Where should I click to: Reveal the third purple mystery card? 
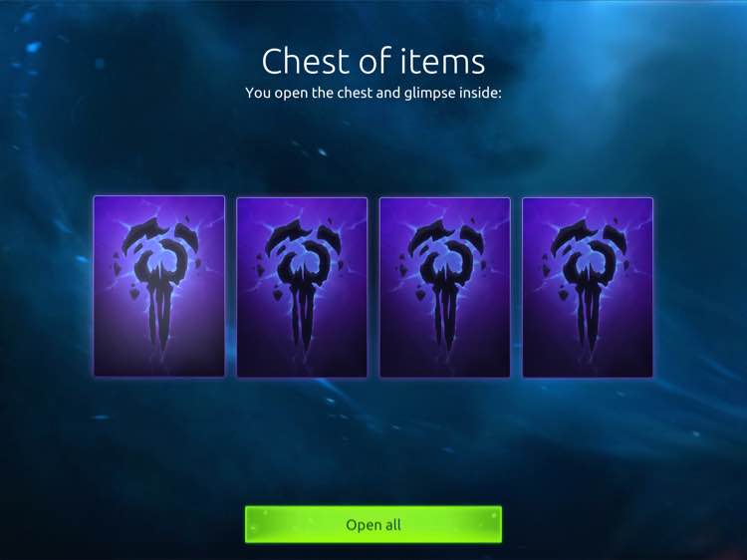[445, 287]
